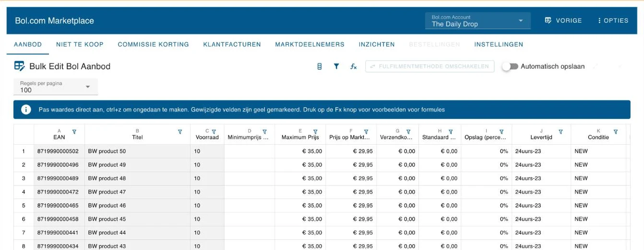Click the Voorraad cell of BW product 48
The image size is (644, 250).
click(x=207, y=178)
